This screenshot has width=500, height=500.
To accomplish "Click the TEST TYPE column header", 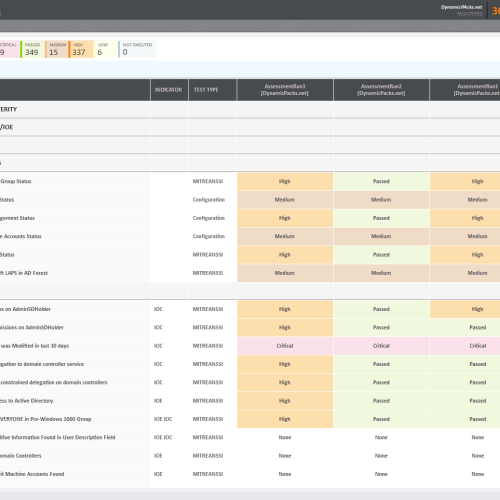I will 213,90.
